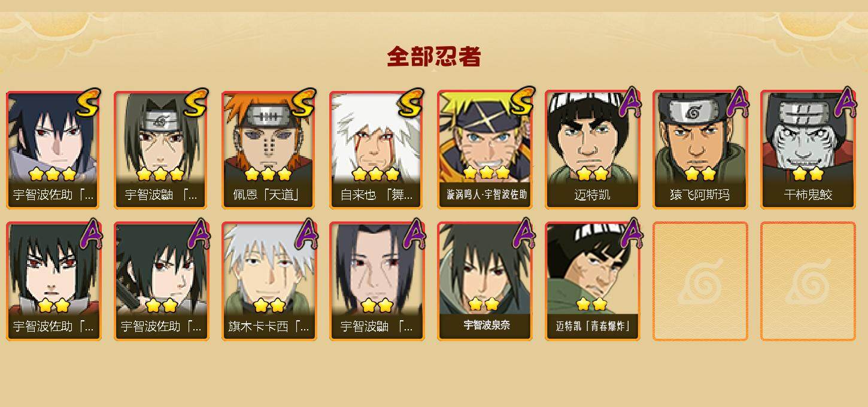Select the 佩恩「天道」 ninja card
868x407 pixels.
click(269, 150)
